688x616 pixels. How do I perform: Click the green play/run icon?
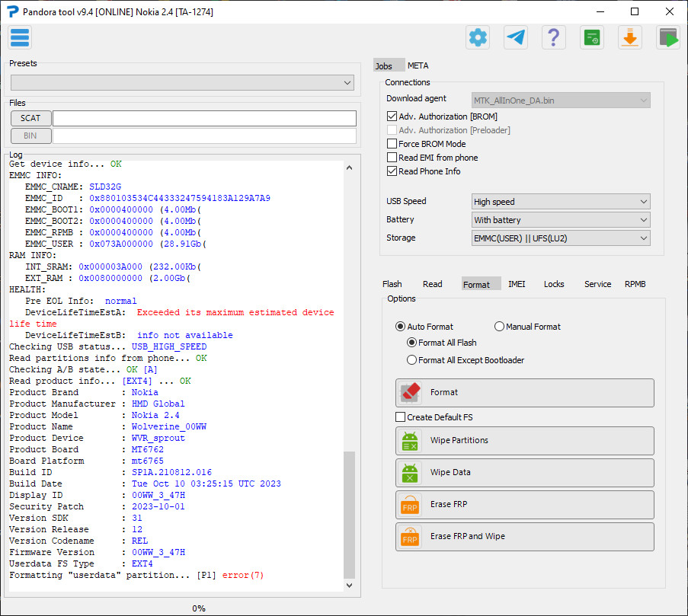[668, 38]
